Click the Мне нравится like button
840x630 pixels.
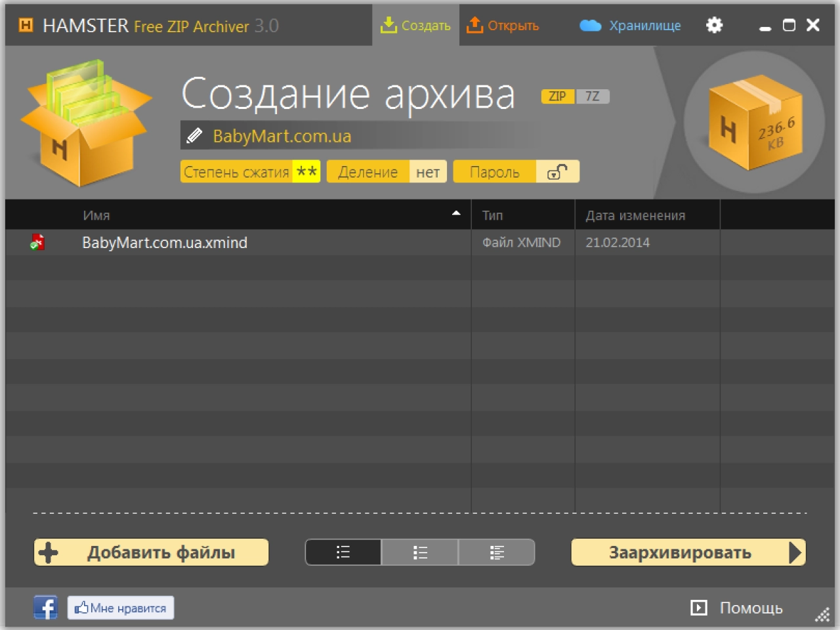(121, 608)
